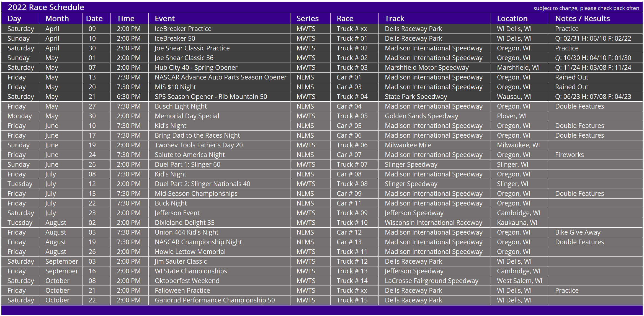Select the 'Race' column header
Image resolution: width=644 pixels, height=316 pixels.
pyautogui.click(x=345, y=19)
